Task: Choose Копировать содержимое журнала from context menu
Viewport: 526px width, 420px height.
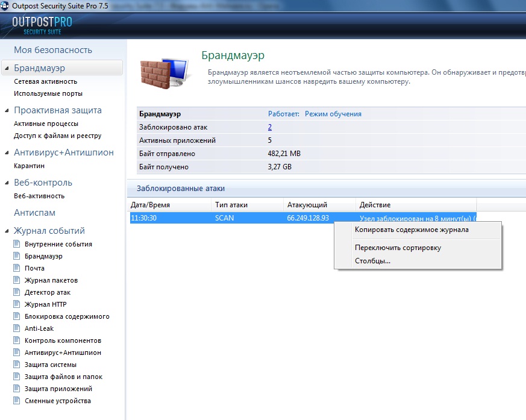Action: pyautogui.click(x=418, y=230)
